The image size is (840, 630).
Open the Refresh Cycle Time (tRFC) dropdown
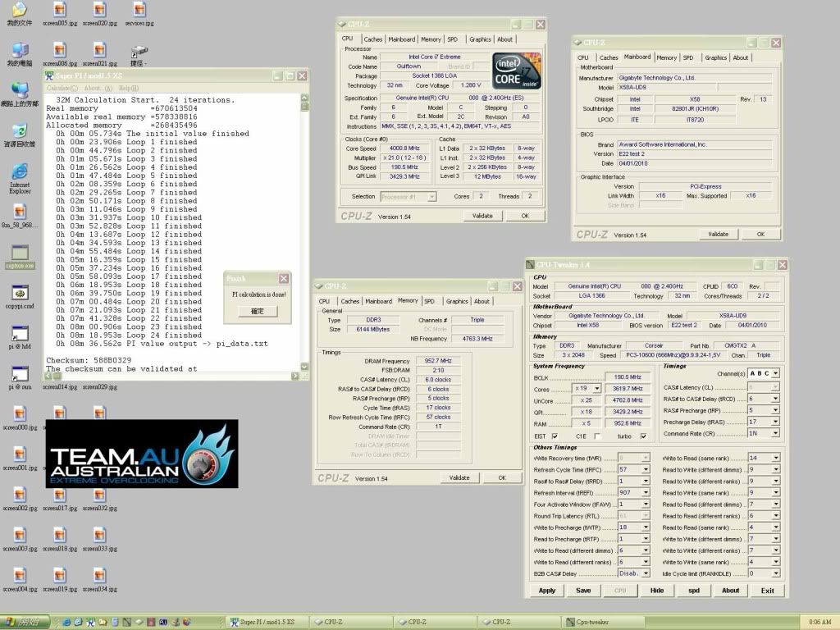(646, 470)
